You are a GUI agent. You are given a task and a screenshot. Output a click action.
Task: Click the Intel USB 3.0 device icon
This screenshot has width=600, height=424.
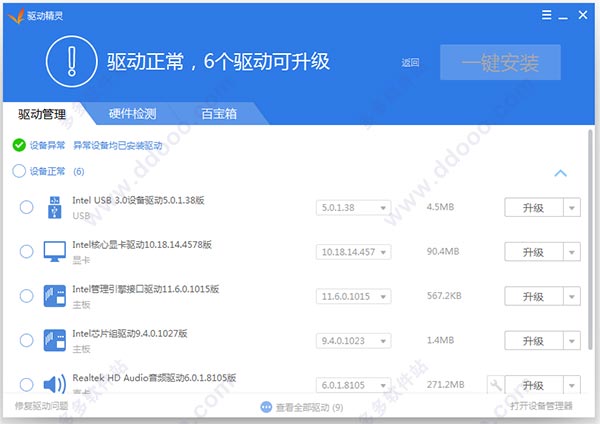[55, 207]
